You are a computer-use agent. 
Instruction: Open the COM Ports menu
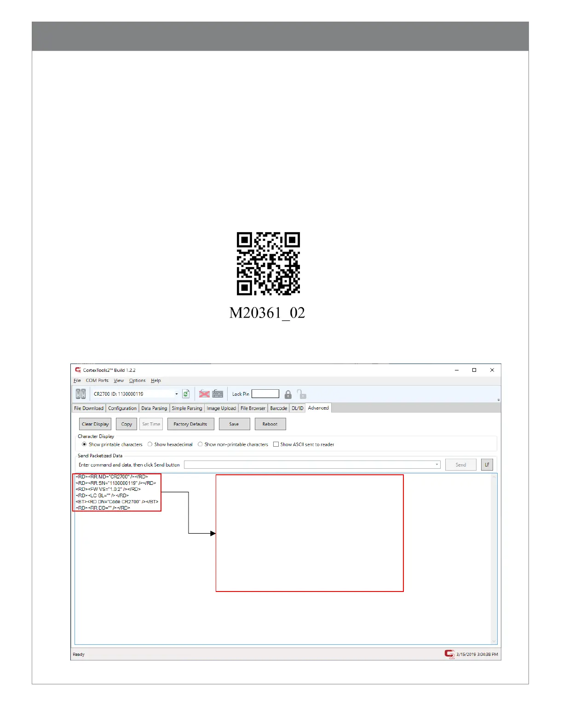[97, 381]
